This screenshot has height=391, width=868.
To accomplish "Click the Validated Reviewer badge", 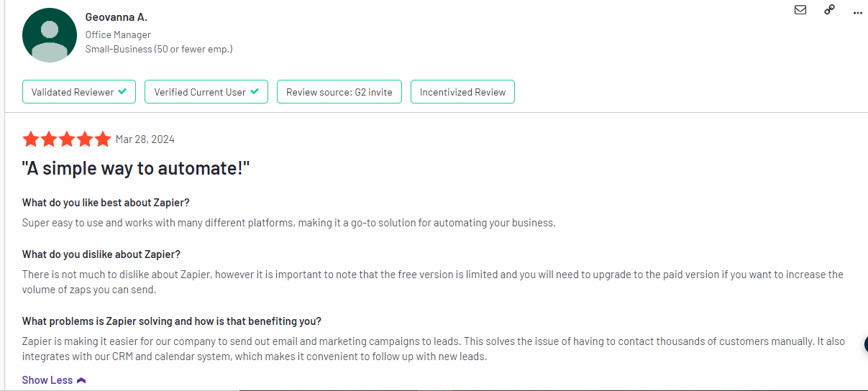I will [x=79, y=92].
